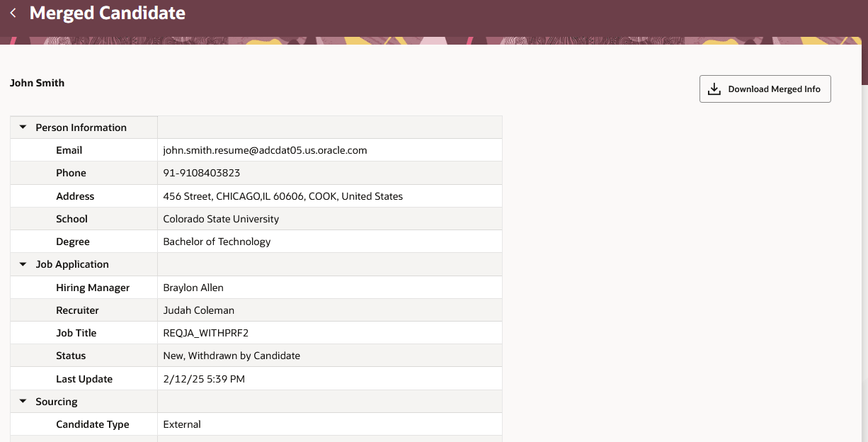Click the Job Title row label

click(76, 333)
